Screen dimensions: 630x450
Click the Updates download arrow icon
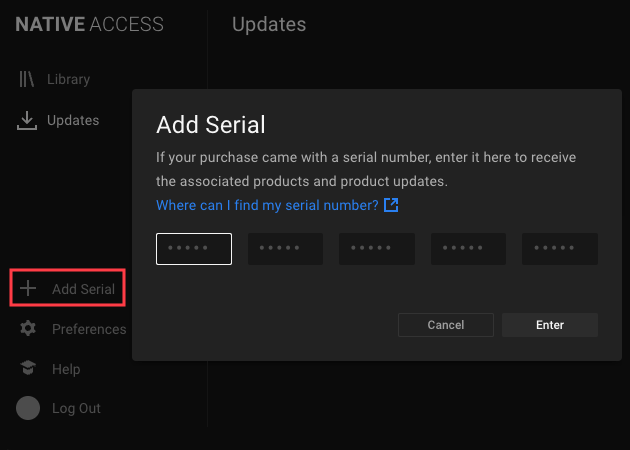tap(27, 121)
